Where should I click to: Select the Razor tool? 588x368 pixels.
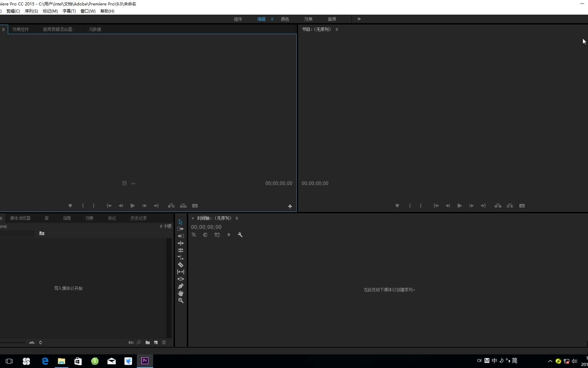180,265
